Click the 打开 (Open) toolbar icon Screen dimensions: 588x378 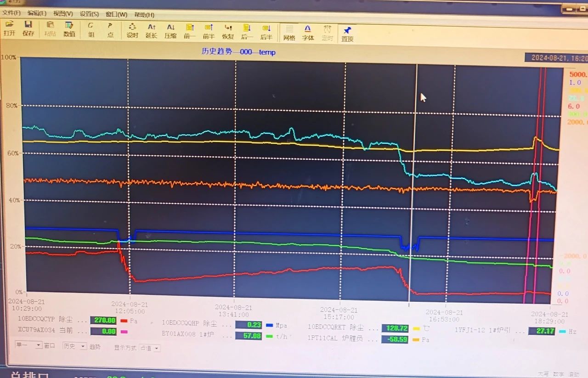pos(9,28)
